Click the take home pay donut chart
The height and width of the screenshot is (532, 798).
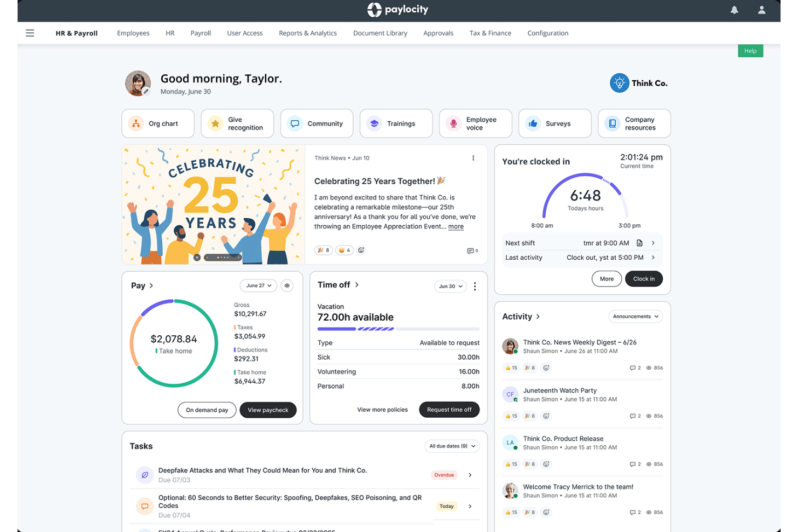[x=174, y=343]
